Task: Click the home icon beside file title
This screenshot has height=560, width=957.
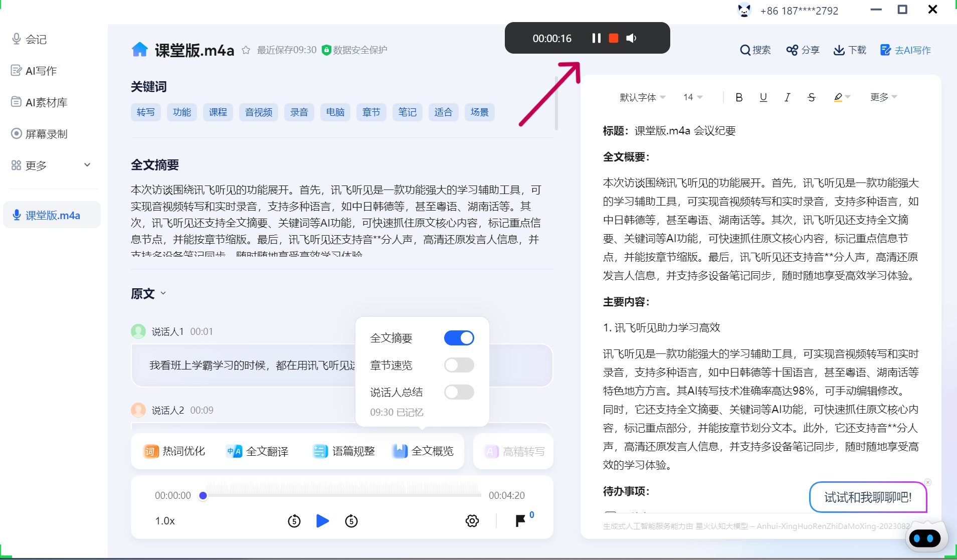Action: tap(140, 50)
